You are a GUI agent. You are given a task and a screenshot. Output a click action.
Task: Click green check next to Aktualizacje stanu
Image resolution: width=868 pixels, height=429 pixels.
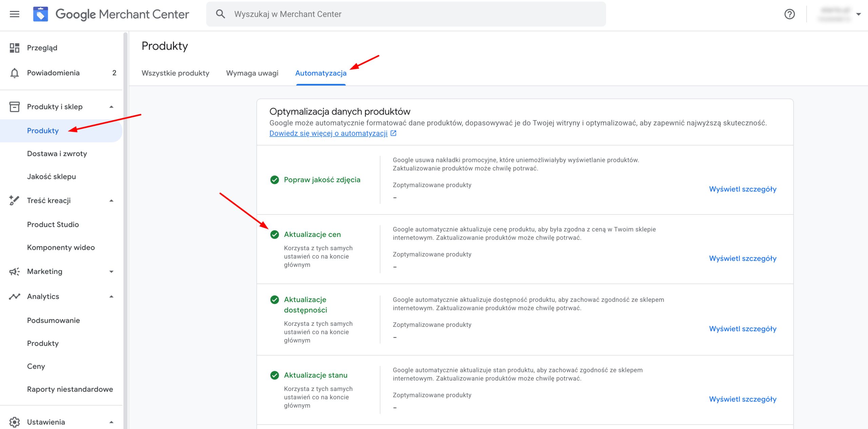coord(275,375)
